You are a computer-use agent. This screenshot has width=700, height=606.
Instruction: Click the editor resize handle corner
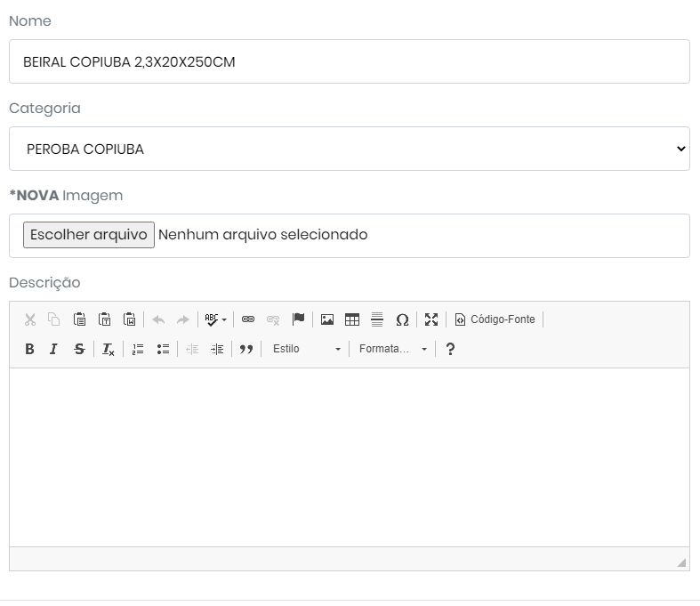click(681, 562)
